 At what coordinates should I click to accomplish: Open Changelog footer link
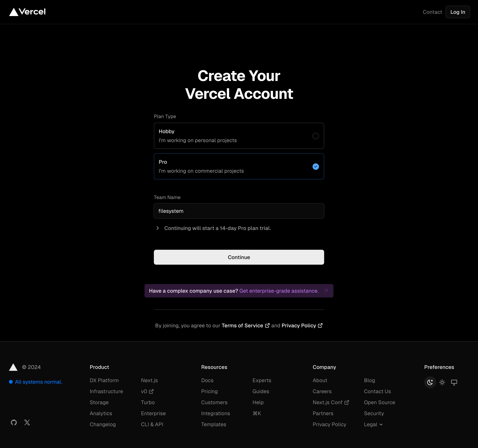tap(103, 424)
